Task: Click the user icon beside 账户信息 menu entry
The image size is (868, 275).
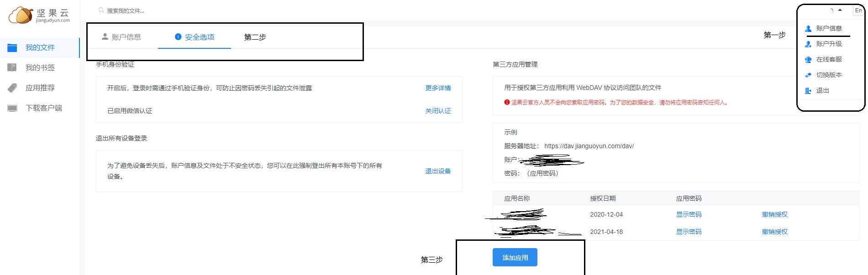Action: (808, 28)
